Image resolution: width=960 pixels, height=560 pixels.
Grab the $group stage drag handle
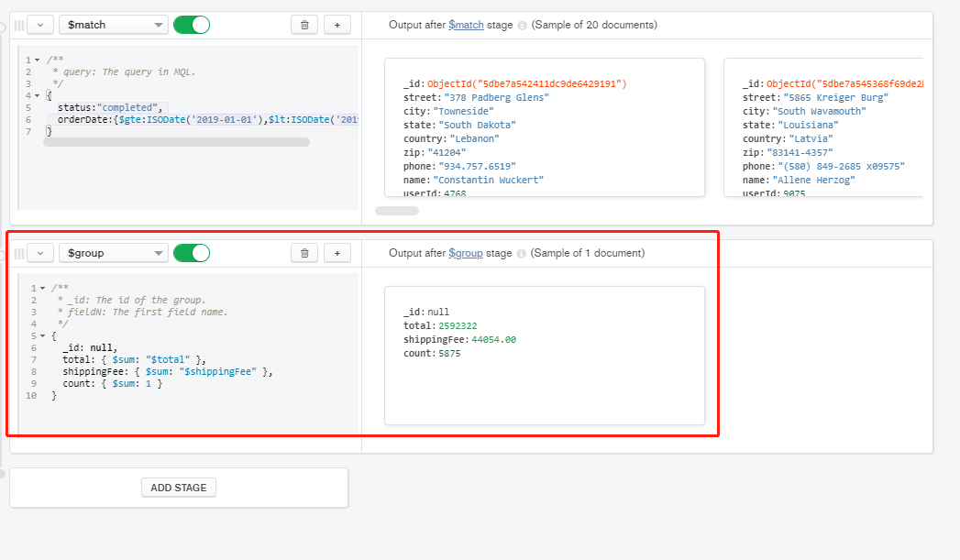point(19,253)
